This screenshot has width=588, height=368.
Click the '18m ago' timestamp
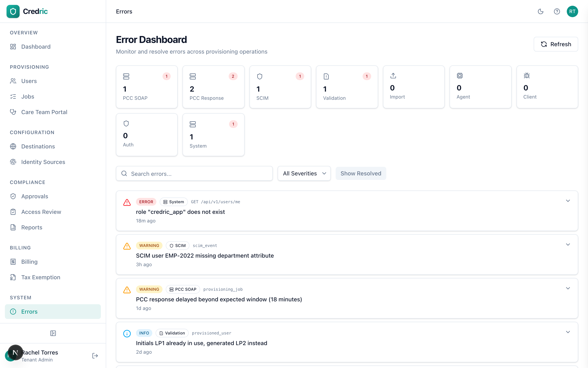146,221
